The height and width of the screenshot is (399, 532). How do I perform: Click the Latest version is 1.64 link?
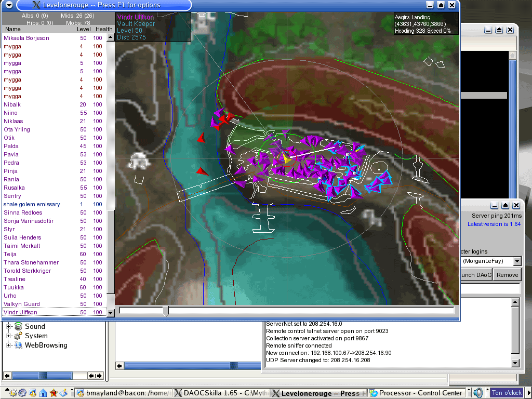(494, 224)
